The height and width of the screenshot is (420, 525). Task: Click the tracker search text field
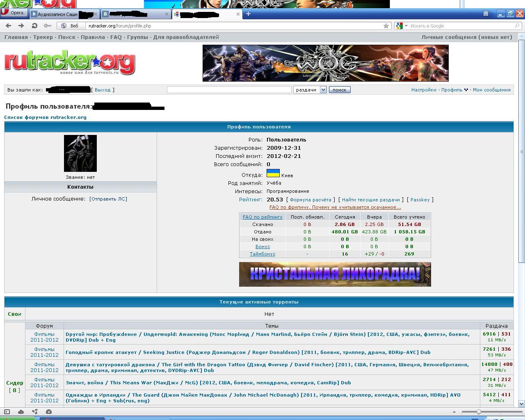(x=229, y=90)
